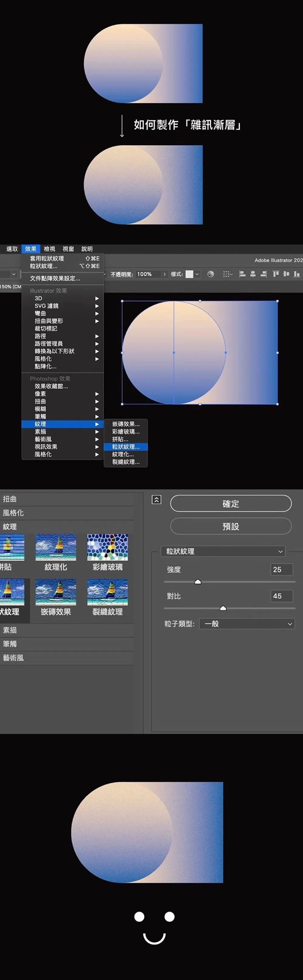Expand the 素描 filter category
The width and height of the screenshot is (303, 980).
(x=67, y=630)
